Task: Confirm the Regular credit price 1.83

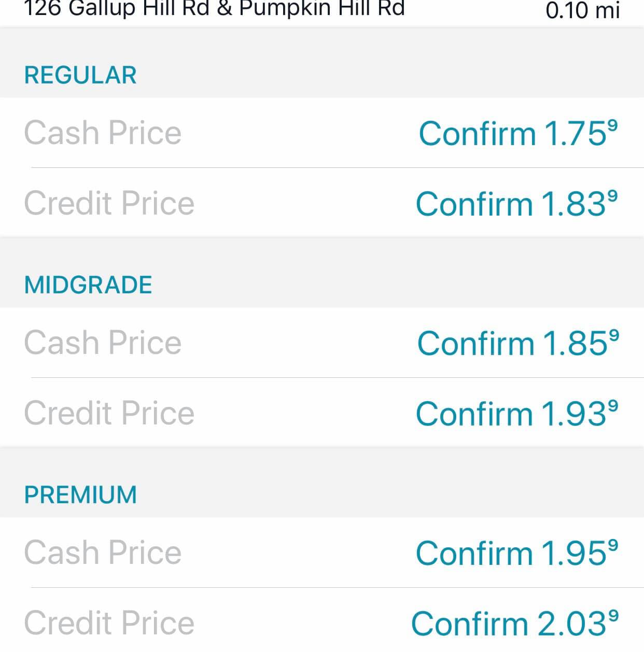Action: click(516, 204)
